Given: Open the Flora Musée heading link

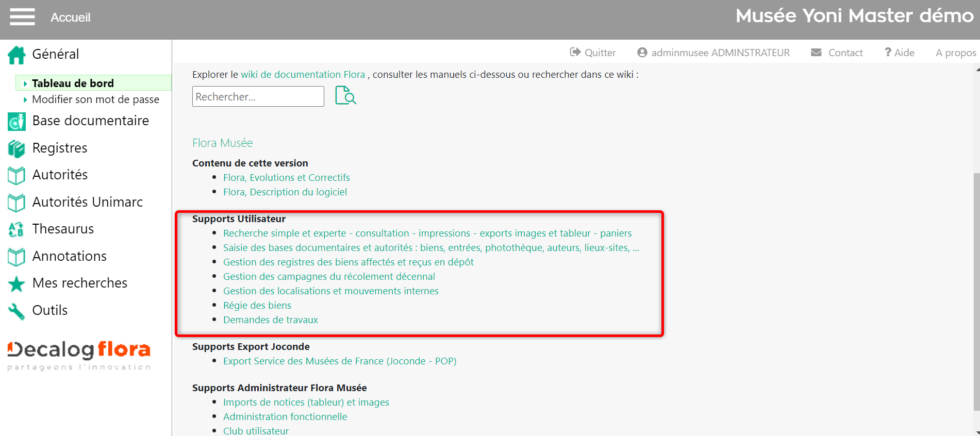Looking at the screenshot, I should pos(223,143).
